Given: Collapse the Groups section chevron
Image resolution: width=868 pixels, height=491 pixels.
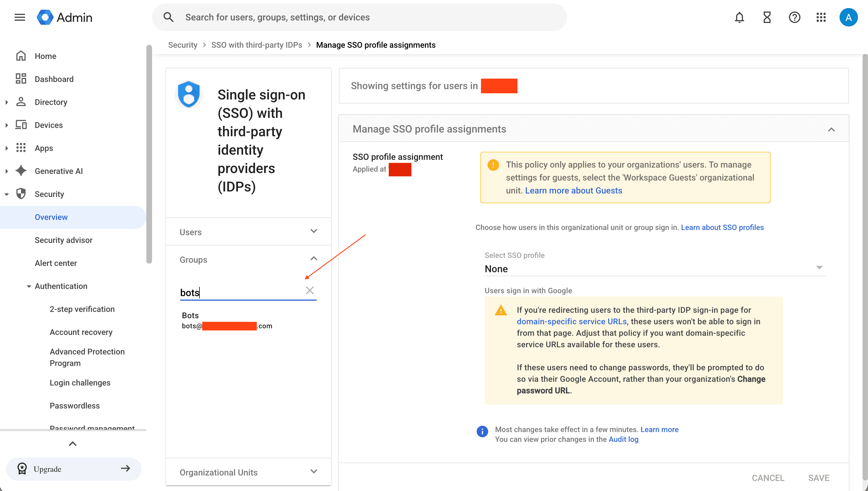Looking at the screenshot, I should (314, 259).
